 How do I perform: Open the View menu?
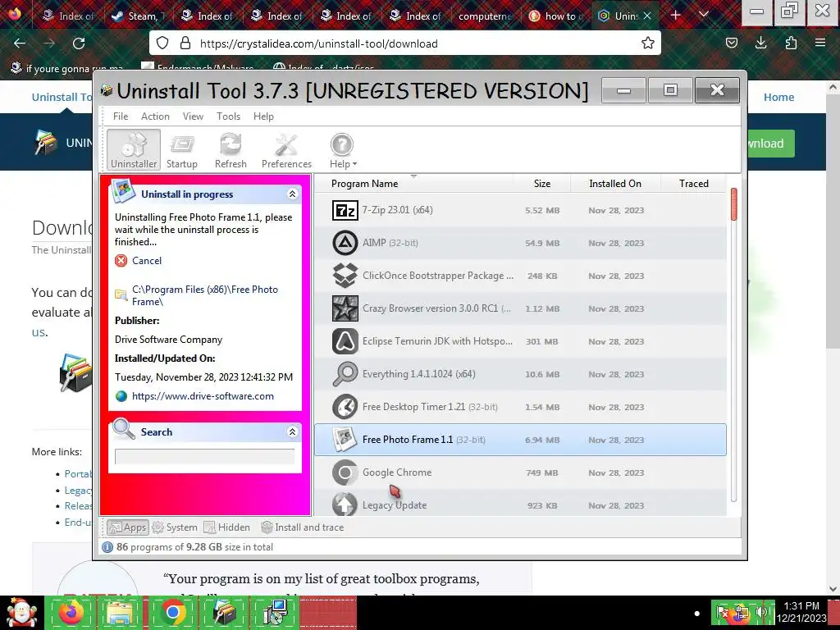pyautogui.click(x=193, y=116)
